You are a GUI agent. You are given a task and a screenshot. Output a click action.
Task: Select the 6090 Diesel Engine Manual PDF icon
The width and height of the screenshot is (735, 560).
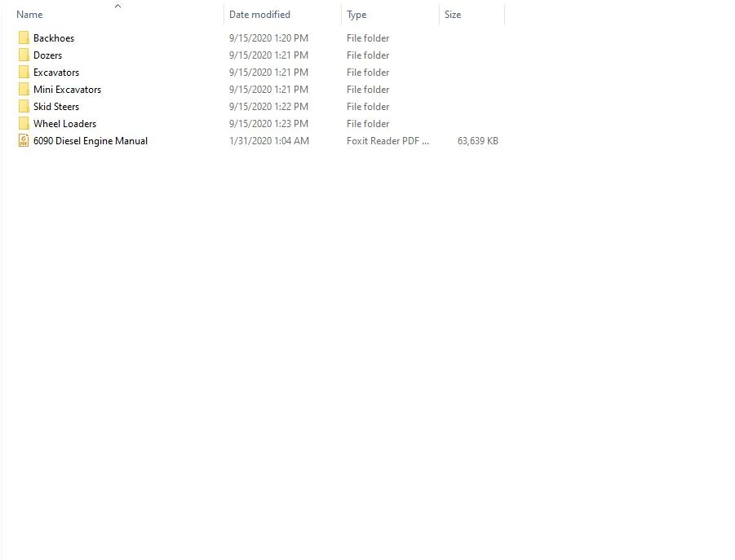(x=24, y=140)
